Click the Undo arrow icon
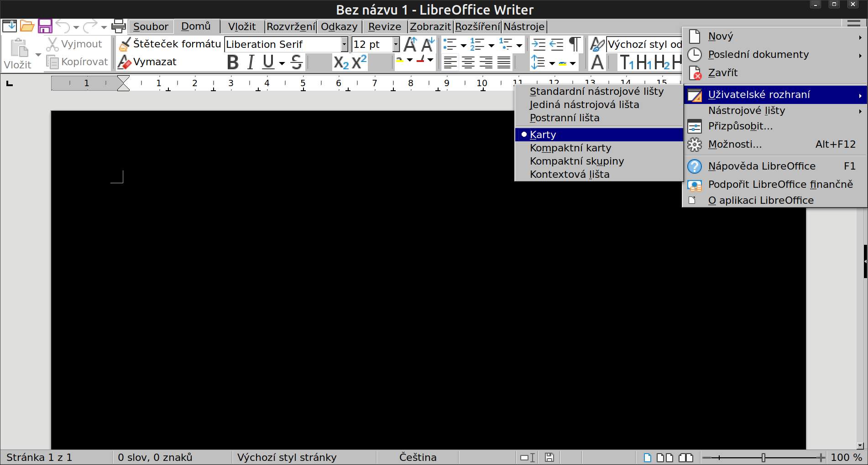This screenshot has height=465, width=868. (x=63, y=26)
